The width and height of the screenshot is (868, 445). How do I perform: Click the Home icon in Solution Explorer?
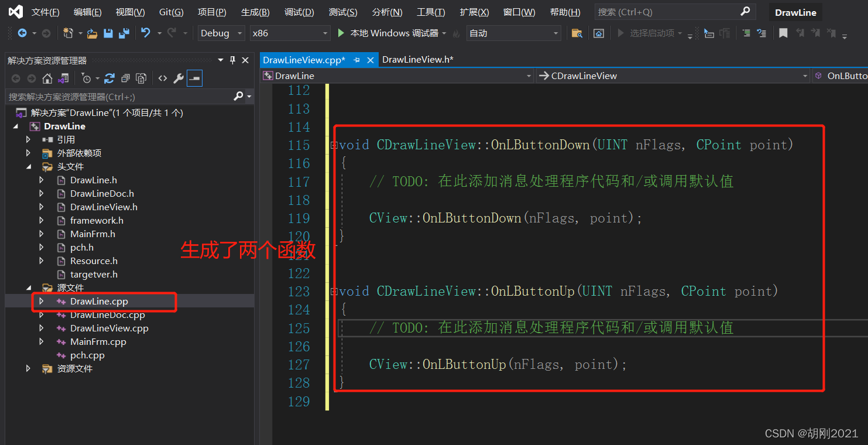pos(47,78)
